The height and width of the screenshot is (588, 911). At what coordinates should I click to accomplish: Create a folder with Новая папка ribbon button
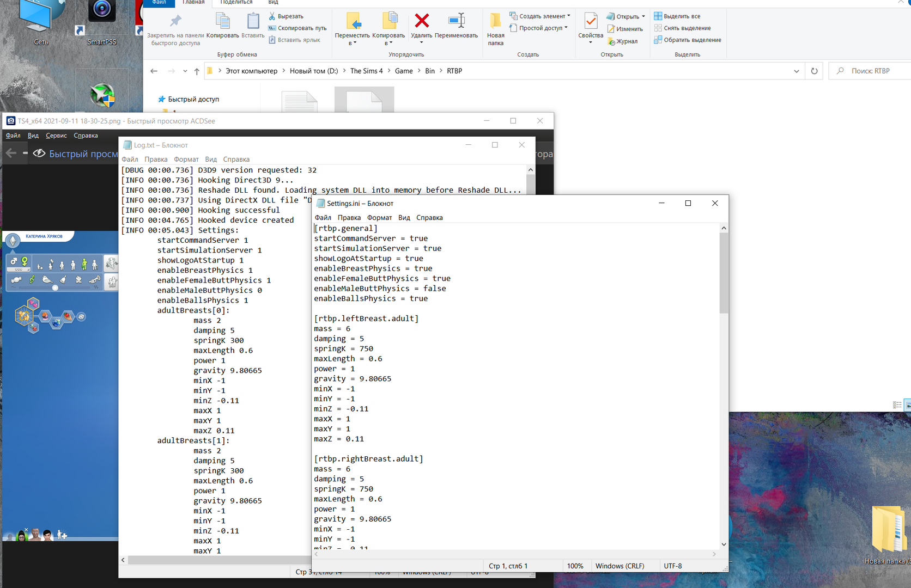[x=495, y=29]
